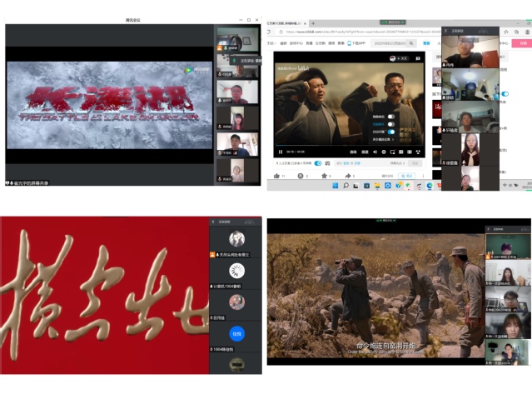Click the fullscreen icon in the bilibili player
Image resolution: width=532 pixels, height=399 pixels.
(420, 152)
